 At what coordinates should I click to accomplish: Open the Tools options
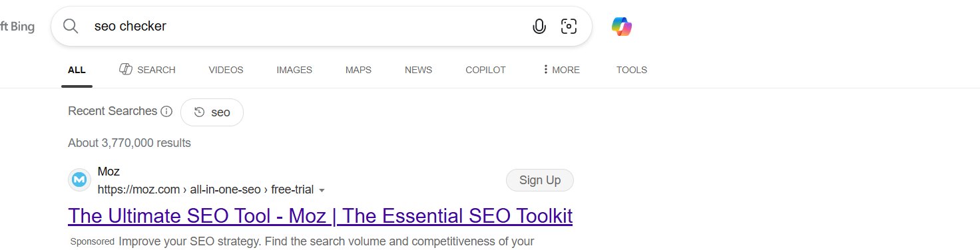632,70
